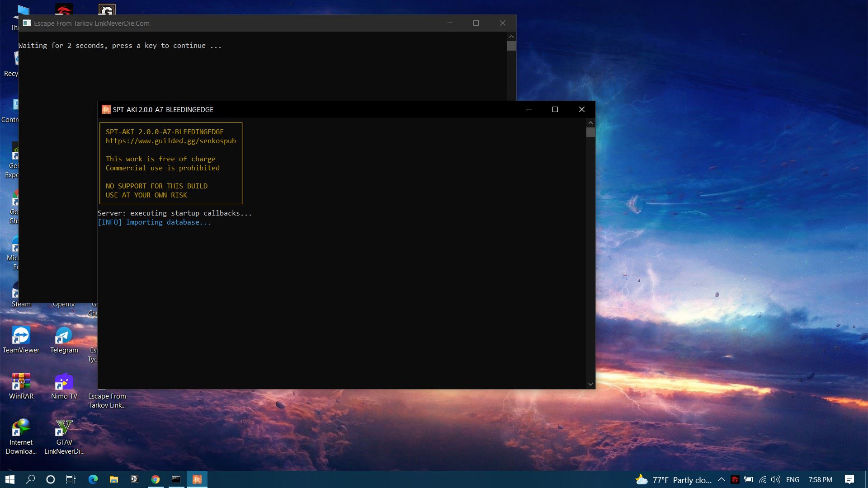Expand the hidden system tray icons
Screen dimensions: 868x488
(x=722, y=480)
